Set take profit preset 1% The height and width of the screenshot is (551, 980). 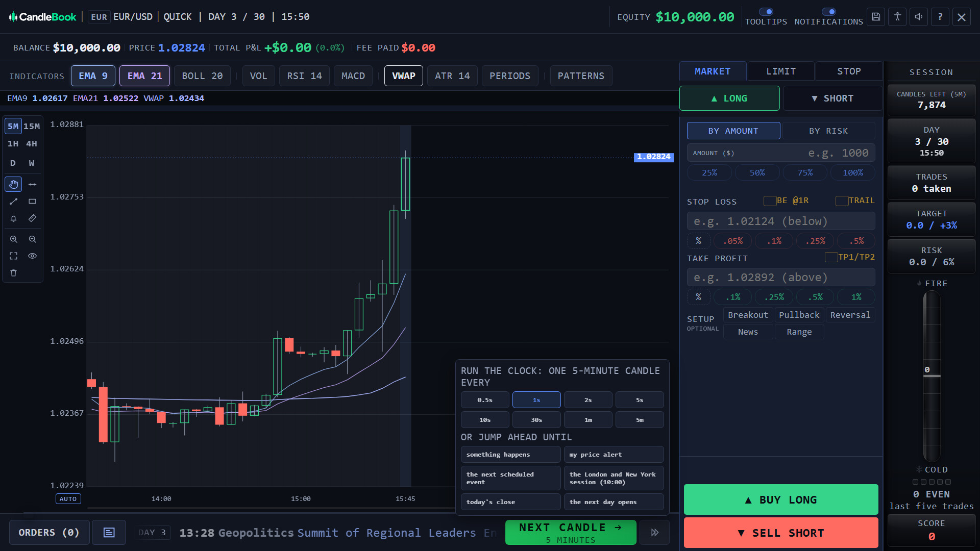(x=856, y=297)
